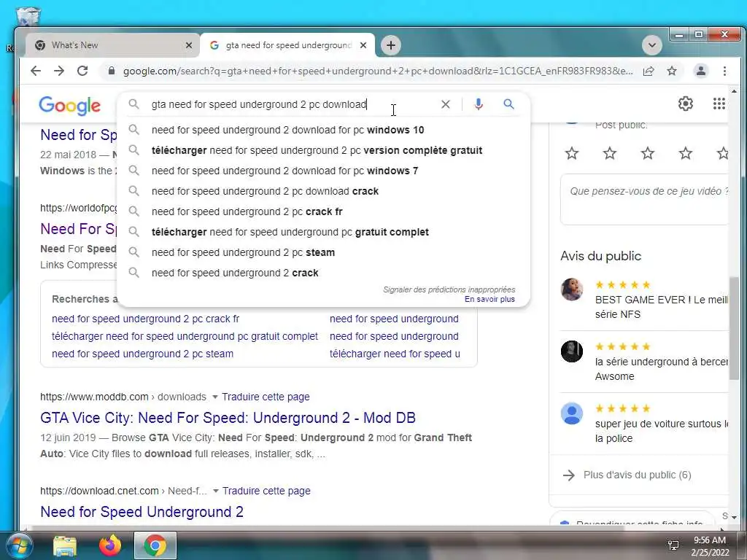Rate two stars in review panel
Viewport: 747px width, 560px height.
tap(610, 153)
